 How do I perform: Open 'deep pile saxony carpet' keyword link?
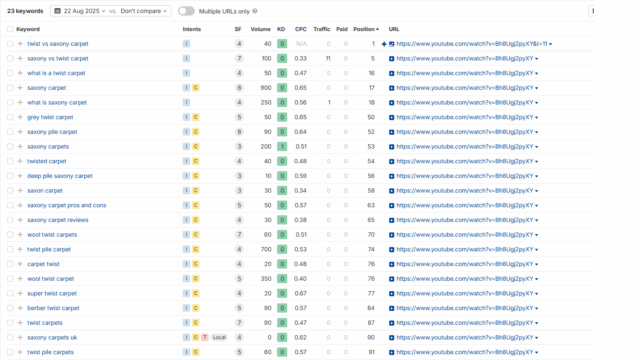pyautogui.click(x=60, y=176)
